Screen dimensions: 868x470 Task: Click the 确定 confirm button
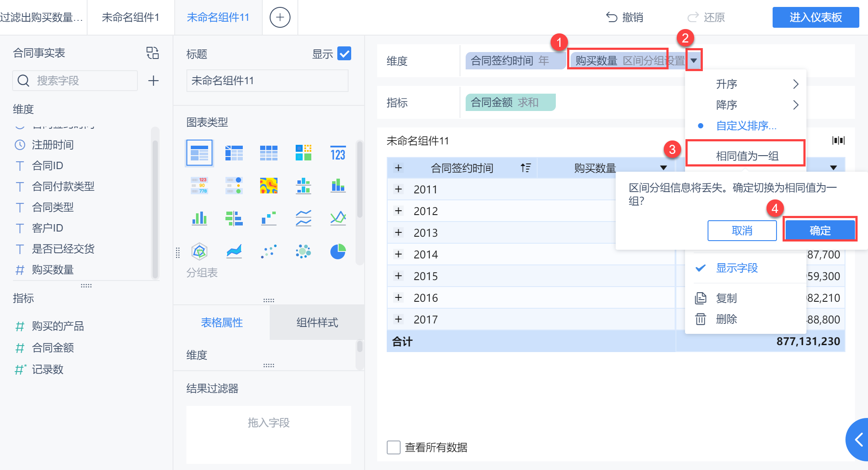819,231
